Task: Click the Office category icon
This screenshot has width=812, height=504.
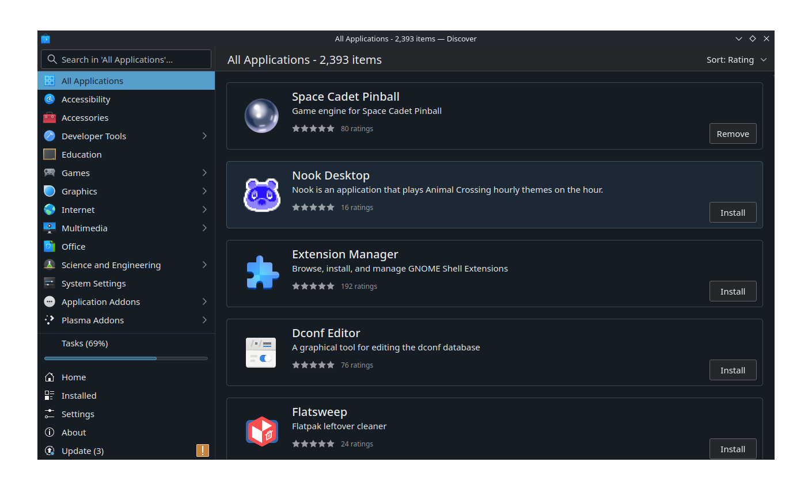Action: 50,246
